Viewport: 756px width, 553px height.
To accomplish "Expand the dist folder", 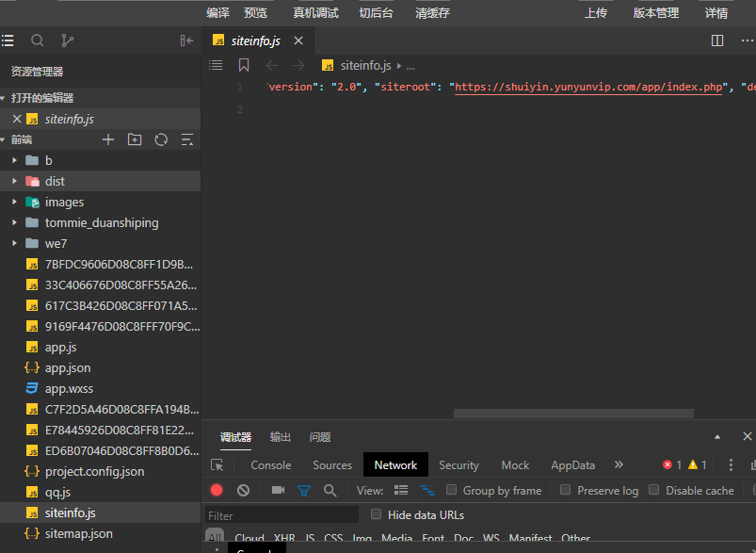I will point(14,181).
